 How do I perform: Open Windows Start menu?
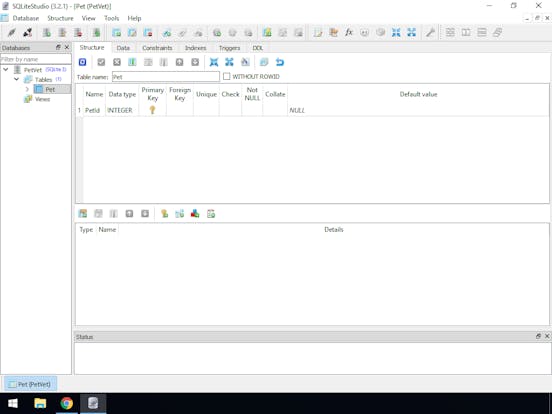point(13,403)
